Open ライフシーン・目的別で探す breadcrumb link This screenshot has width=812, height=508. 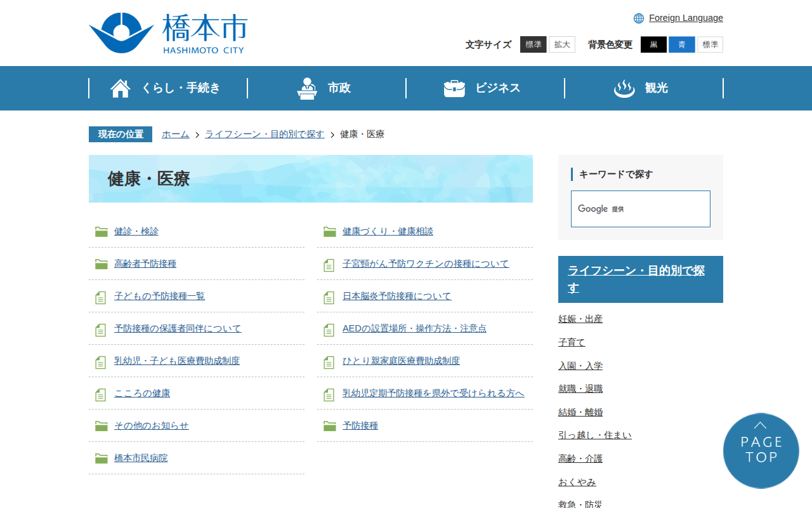coord(265,134)
